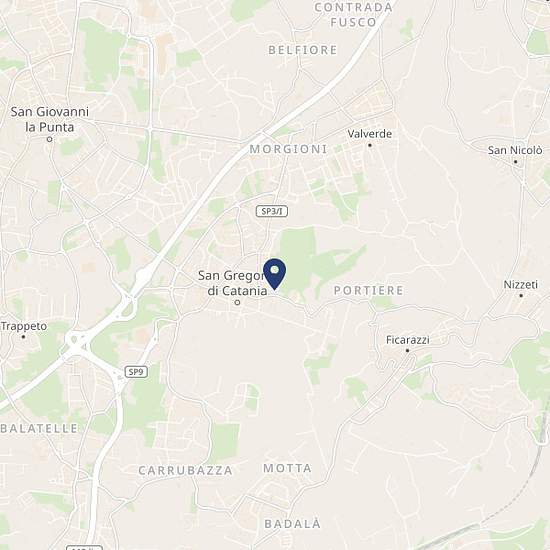Click the roundabout interchange near Trappeto

74,340
